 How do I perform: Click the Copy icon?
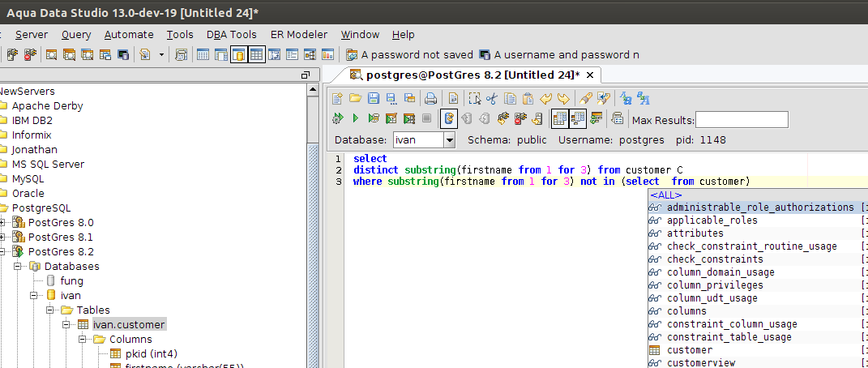pyautogui.click(x=510, y=99)
